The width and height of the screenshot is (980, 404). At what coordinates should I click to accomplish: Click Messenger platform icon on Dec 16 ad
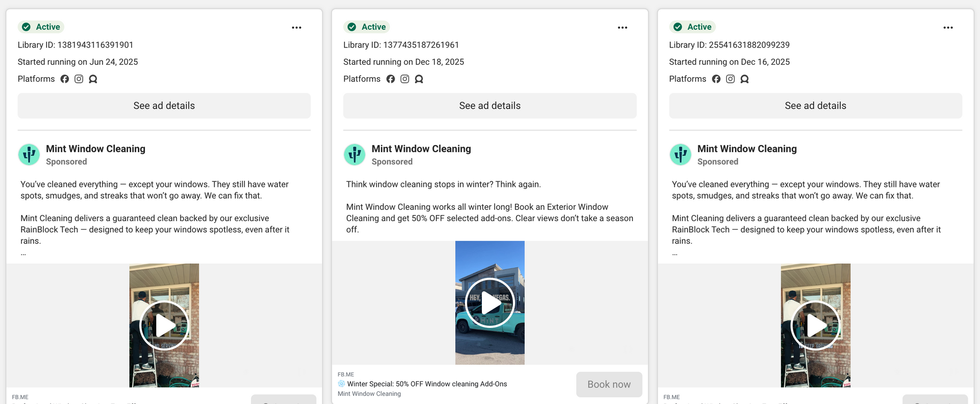click(745, 79)
